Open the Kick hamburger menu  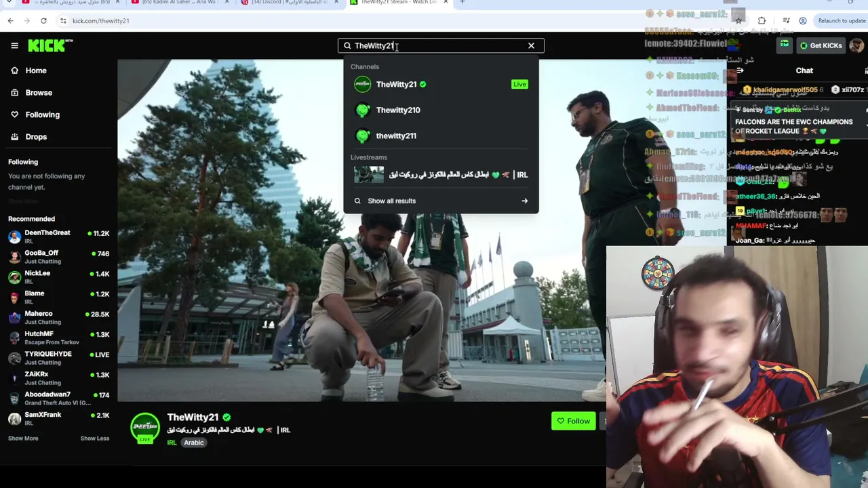point(14,45)
